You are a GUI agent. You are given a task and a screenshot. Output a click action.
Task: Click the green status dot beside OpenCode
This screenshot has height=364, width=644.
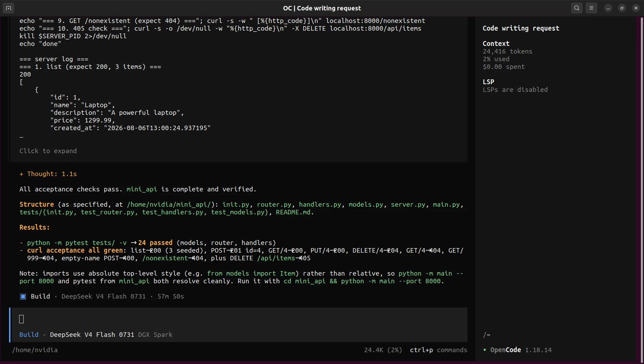tap(485, 350)
